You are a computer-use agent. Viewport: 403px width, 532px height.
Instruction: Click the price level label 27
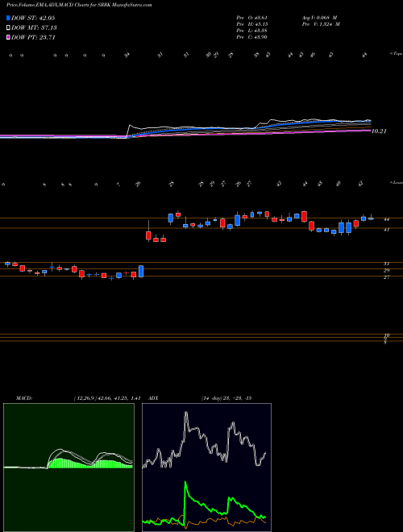point(386,277)
